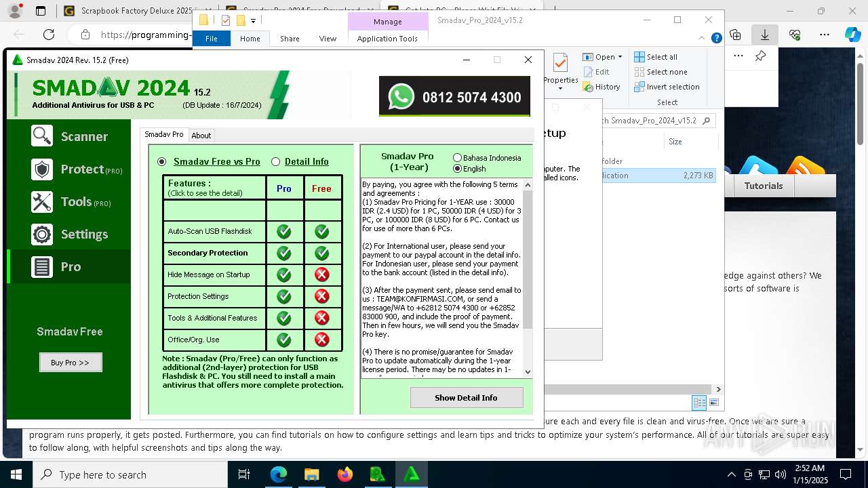Open Edge settings and more menu
This screenshot has width=868, height=488.
(825, 35)
